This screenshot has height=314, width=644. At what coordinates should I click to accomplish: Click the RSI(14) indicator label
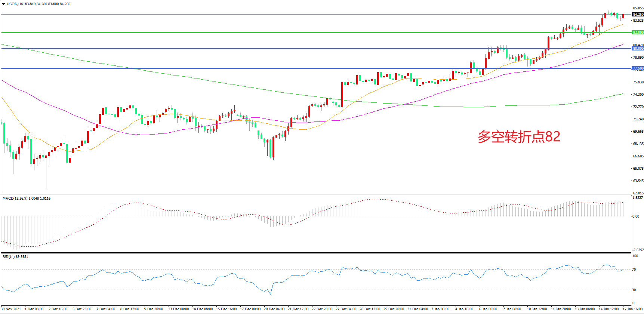(x=15, y=257)
